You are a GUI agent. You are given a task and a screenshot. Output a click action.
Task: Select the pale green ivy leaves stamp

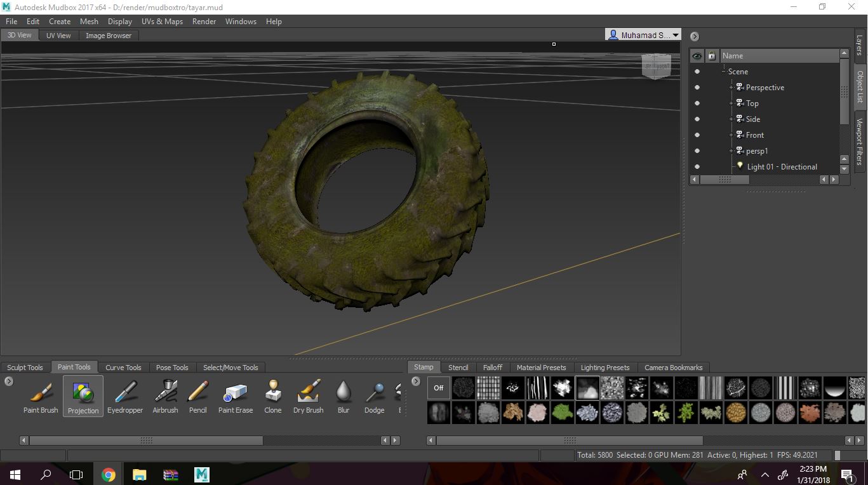click(662, 413)
